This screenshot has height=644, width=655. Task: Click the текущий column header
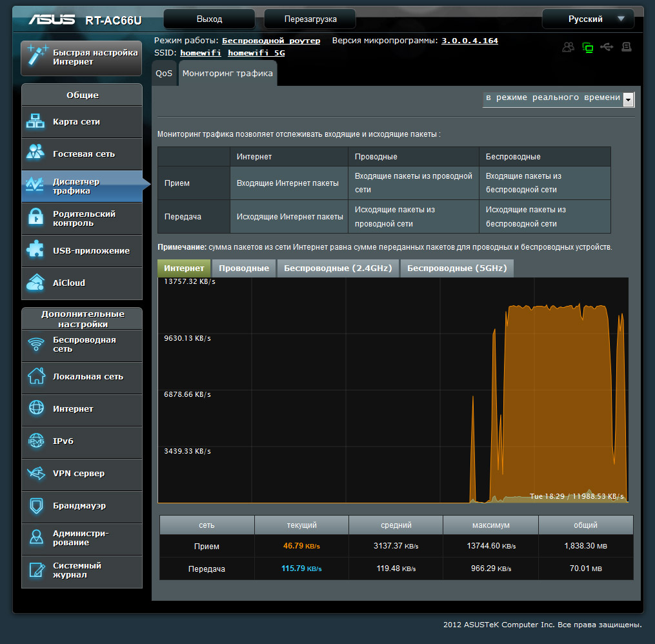301,525
